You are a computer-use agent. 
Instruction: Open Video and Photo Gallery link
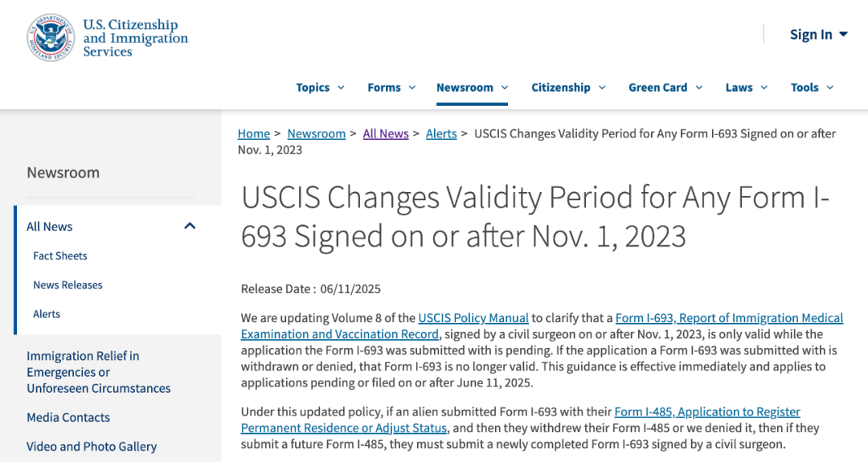pos(92,446)
